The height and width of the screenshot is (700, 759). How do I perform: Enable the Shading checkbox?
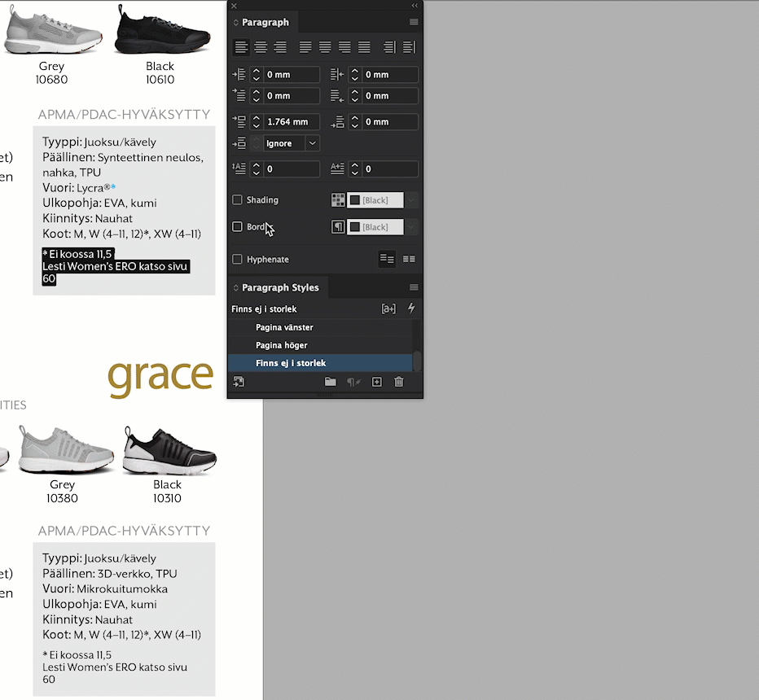pos(236,199)
